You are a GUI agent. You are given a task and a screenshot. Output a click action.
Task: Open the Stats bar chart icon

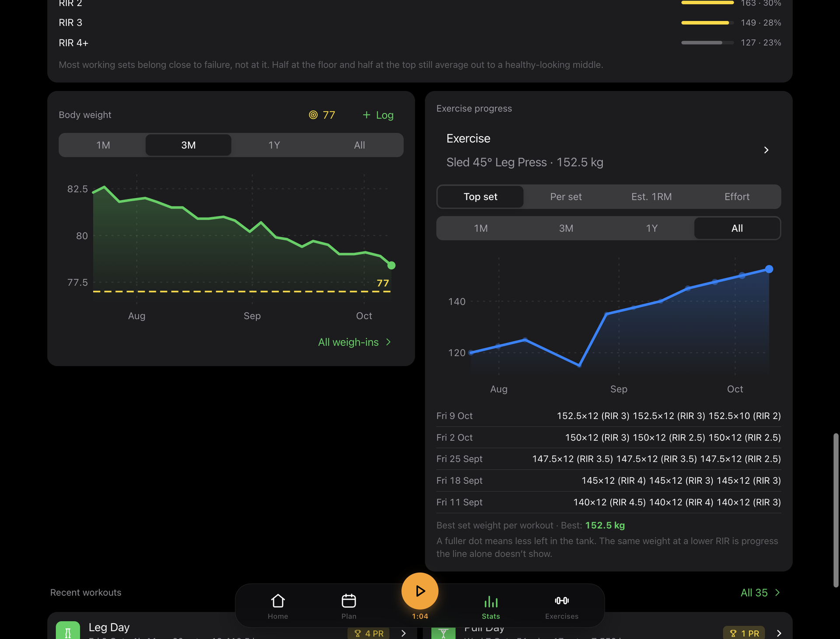click(491, 602)
